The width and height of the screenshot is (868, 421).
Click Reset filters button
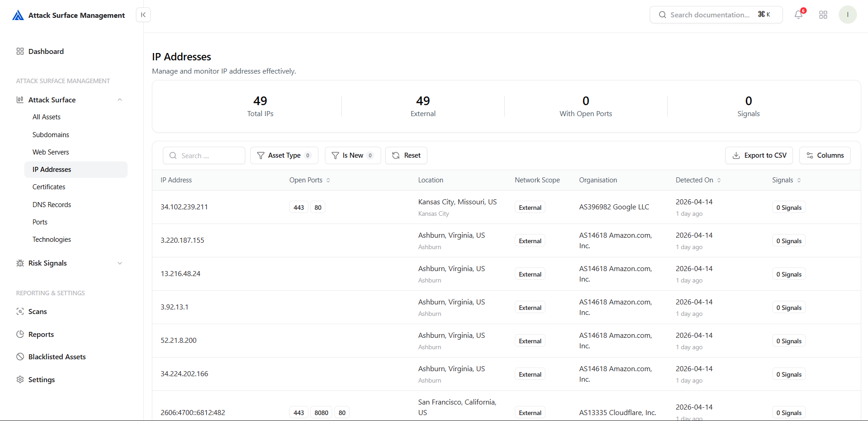tap(406, 155)
